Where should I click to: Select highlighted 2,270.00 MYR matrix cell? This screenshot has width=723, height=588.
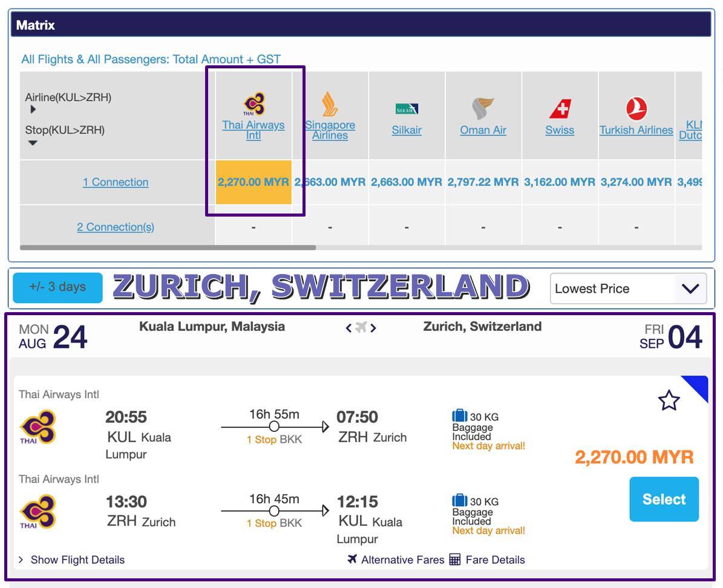[254, 182]
